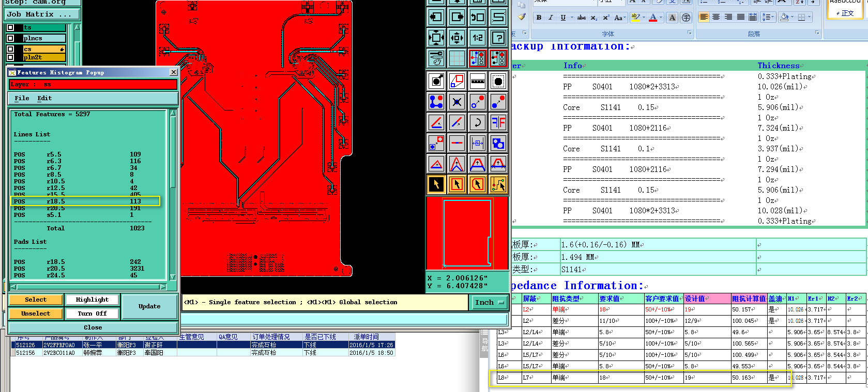
Task: Click the rotate curved-arrow icon
Action: coord(478,122)
